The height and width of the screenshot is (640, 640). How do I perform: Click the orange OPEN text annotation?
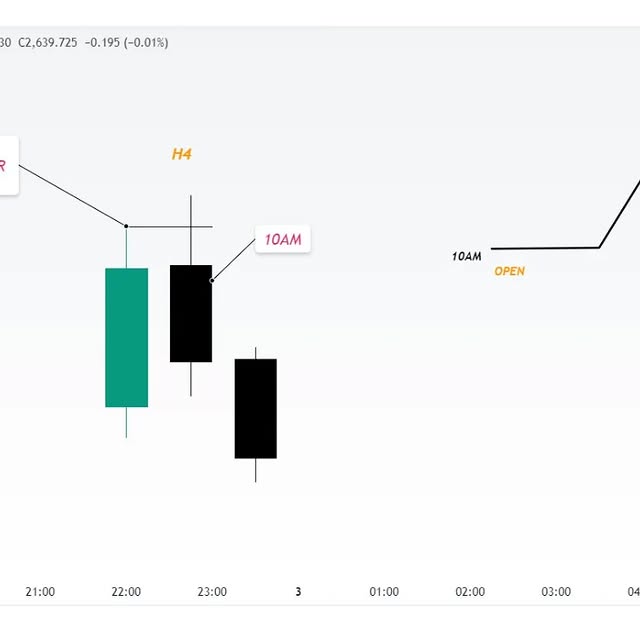coord(509,271)
